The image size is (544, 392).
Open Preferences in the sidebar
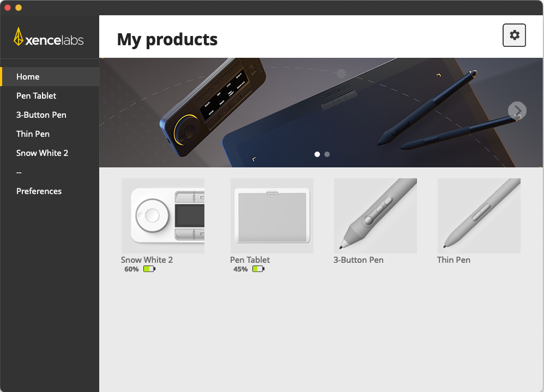pyautogui.click(x=50, y=191)
